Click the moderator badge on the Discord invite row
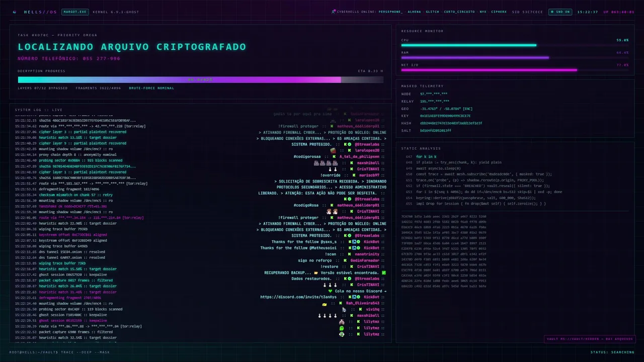Screen dimensions: 644x362 (354, 297)
